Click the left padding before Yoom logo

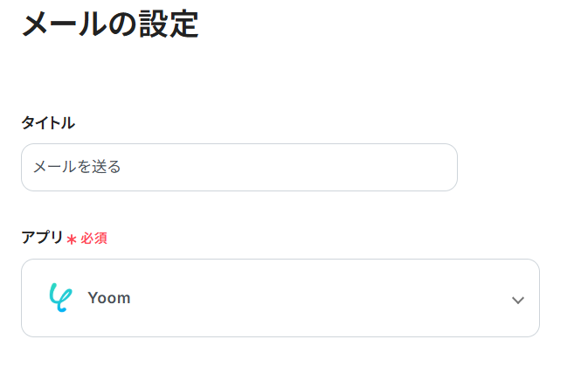[x=33, y=298]
